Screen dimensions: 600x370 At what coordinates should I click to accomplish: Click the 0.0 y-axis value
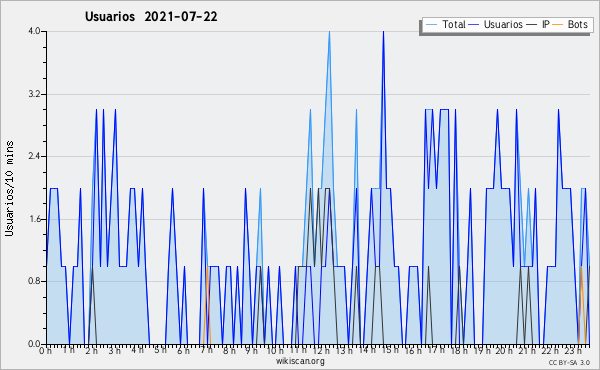(34, 344)
